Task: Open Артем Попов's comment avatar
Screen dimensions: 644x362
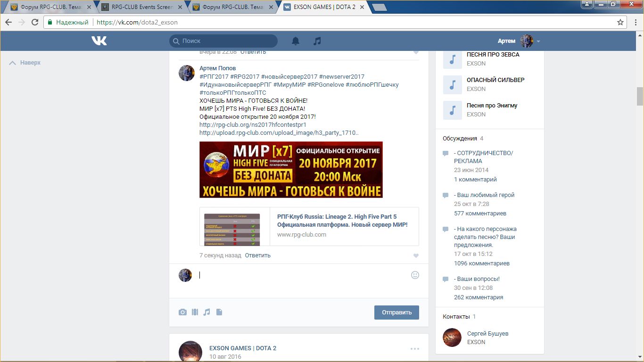Action: tap(186, 73)
